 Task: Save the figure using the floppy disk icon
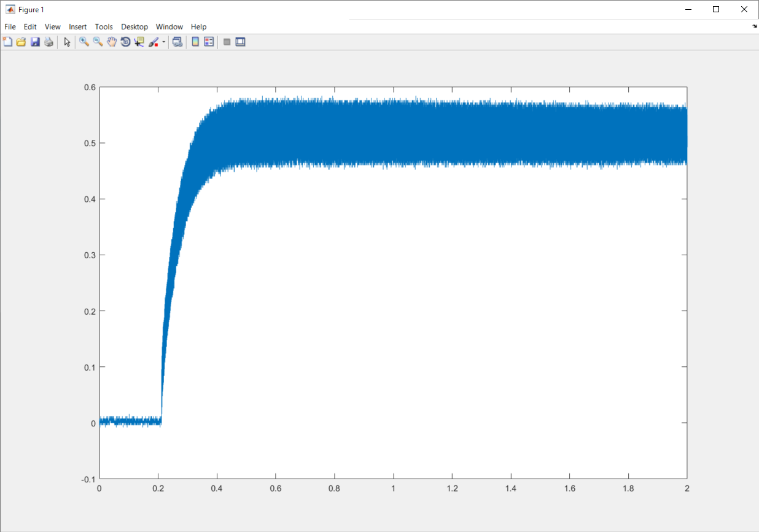click(35, 42)
